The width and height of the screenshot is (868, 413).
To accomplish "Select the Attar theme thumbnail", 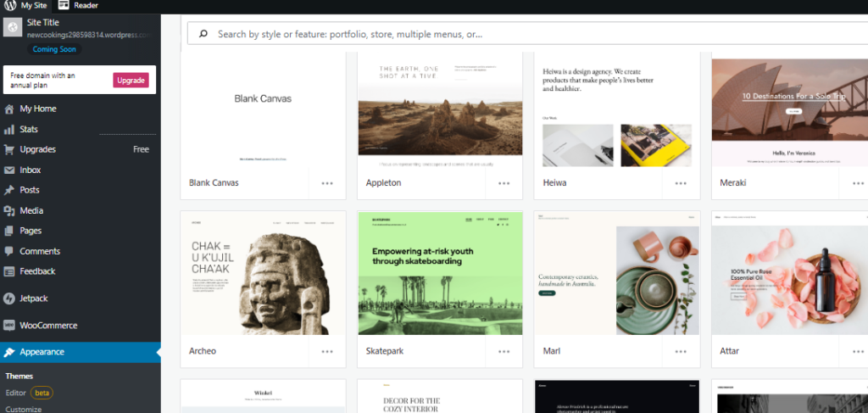I will [790, 273].
